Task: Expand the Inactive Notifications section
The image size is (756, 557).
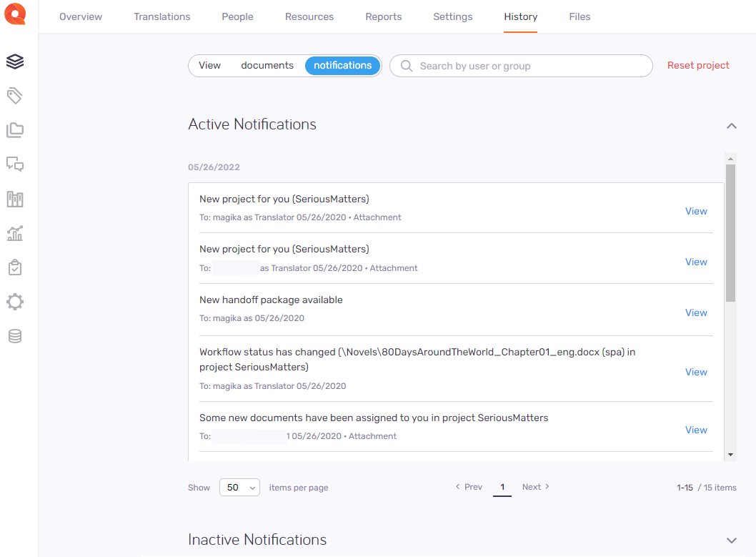Action: [x=731, y=541]
